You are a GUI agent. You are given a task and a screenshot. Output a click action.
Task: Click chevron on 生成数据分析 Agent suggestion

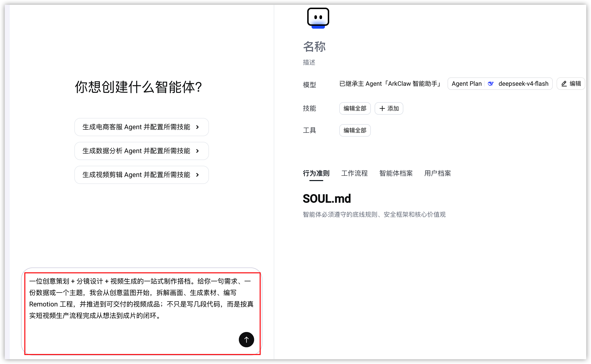[197, 151]
